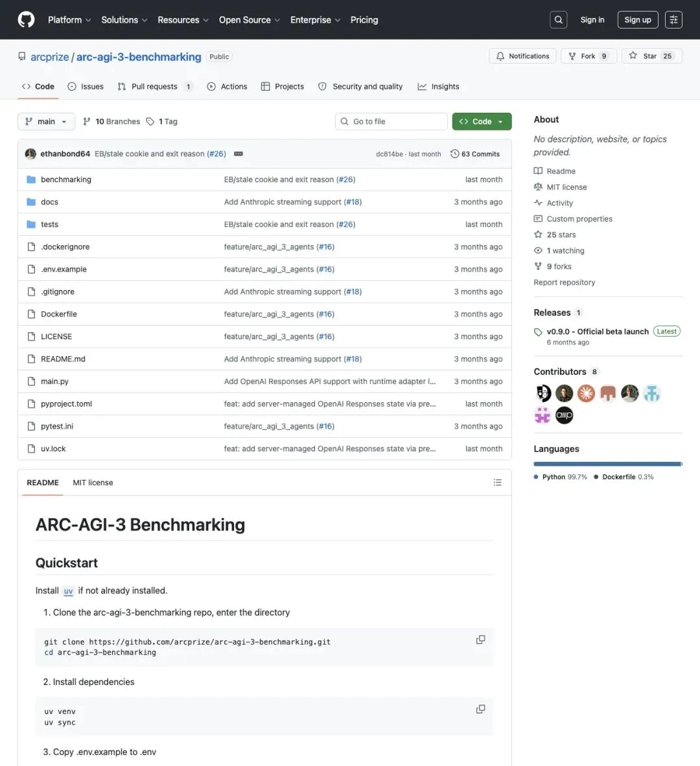Click the Notifications button
The image size is (700, 766).
[522, 56]
